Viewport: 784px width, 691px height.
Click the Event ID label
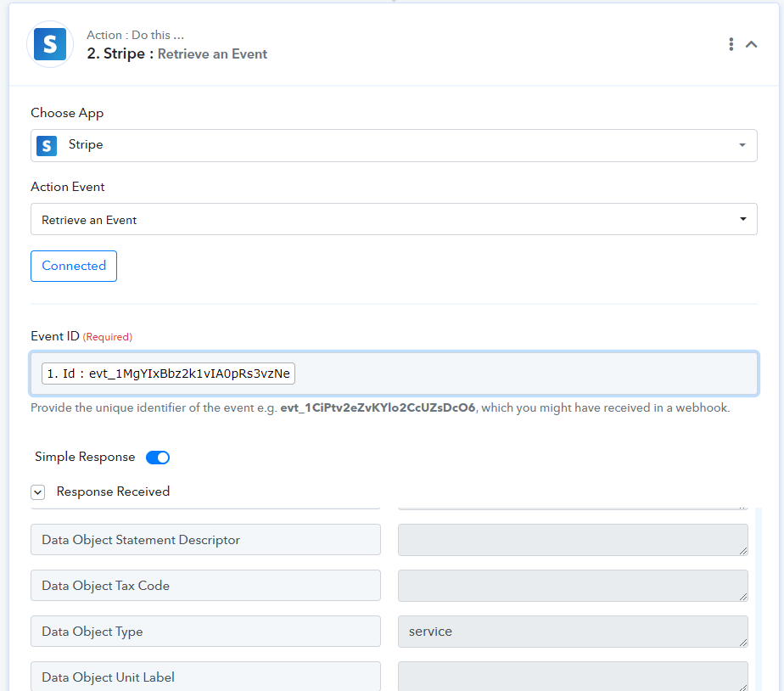tap(55, 336)
